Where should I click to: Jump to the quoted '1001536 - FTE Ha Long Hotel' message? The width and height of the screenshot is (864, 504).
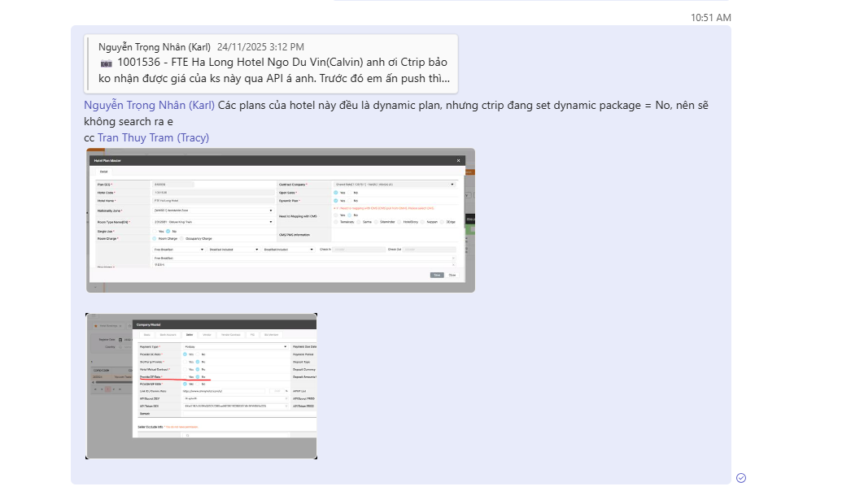point(271,63)
